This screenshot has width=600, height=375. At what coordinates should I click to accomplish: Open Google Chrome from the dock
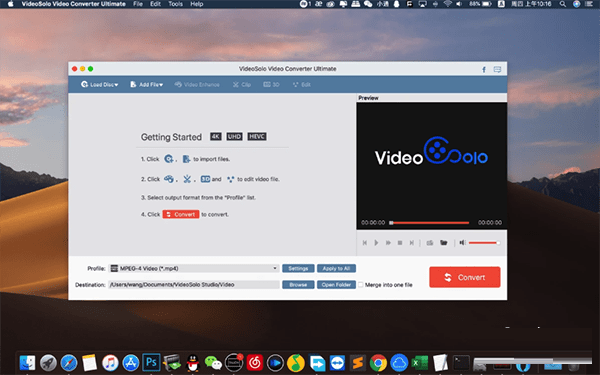(378, 362)
